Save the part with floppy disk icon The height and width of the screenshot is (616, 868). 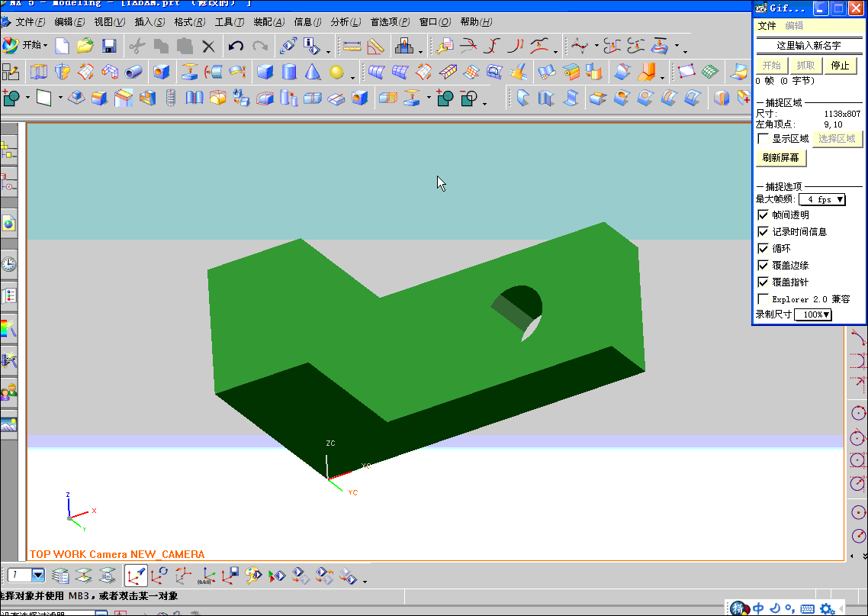109,46
